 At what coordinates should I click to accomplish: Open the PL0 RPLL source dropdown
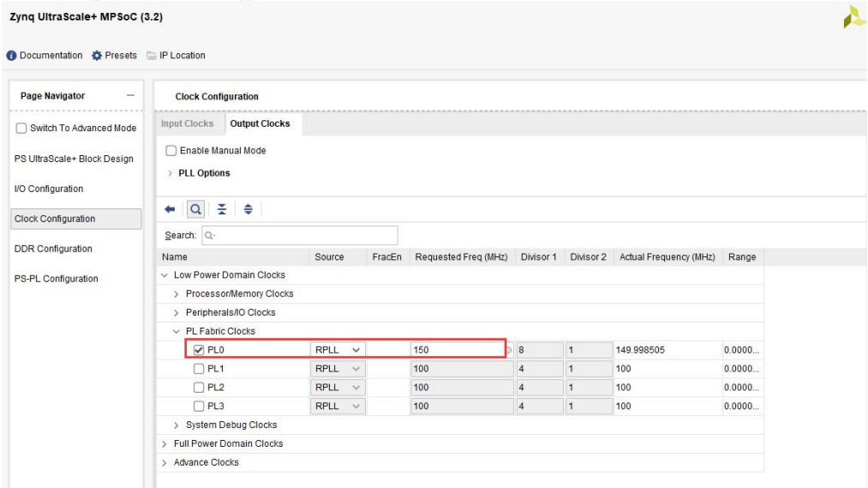pos(338,350)
